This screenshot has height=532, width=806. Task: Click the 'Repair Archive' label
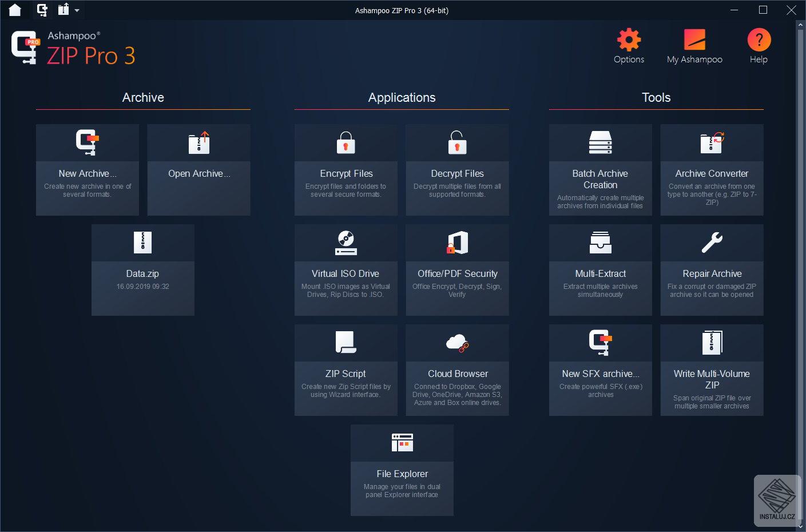(712, 273)
